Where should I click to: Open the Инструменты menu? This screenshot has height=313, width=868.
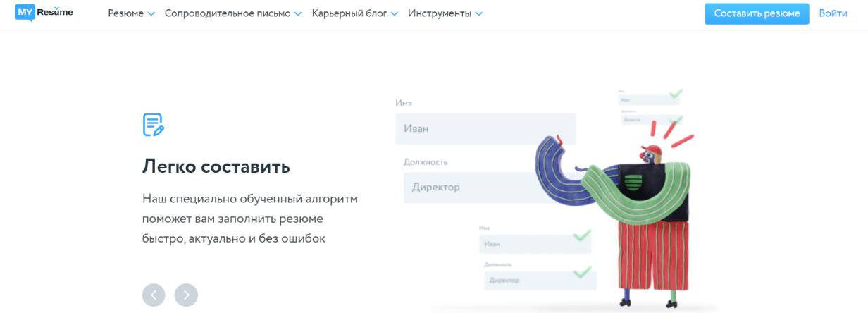(440, 13)
